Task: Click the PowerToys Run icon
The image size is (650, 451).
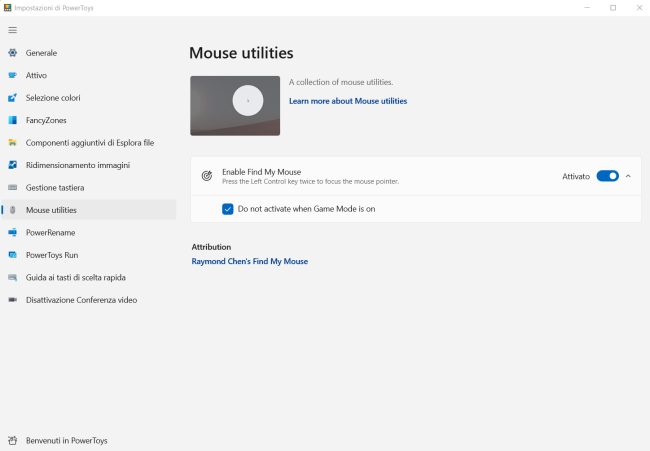Action: [x=12, y=255]
